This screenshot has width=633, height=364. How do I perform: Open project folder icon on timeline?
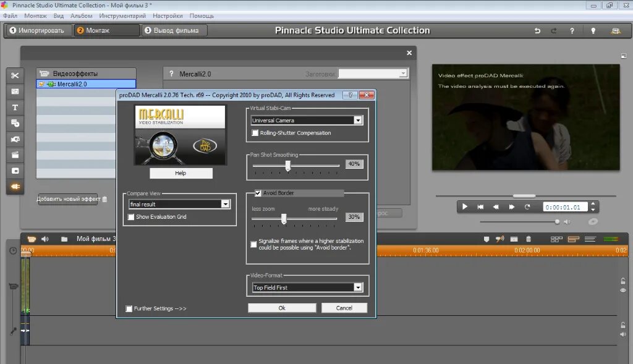point(64,239)
